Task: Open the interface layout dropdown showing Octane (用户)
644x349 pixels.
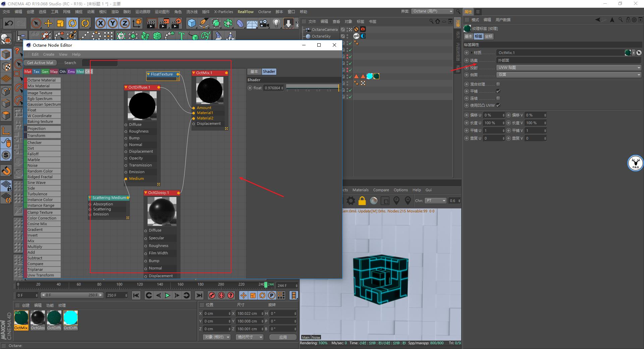Action: pyautogui.click(x=433, y=11)
